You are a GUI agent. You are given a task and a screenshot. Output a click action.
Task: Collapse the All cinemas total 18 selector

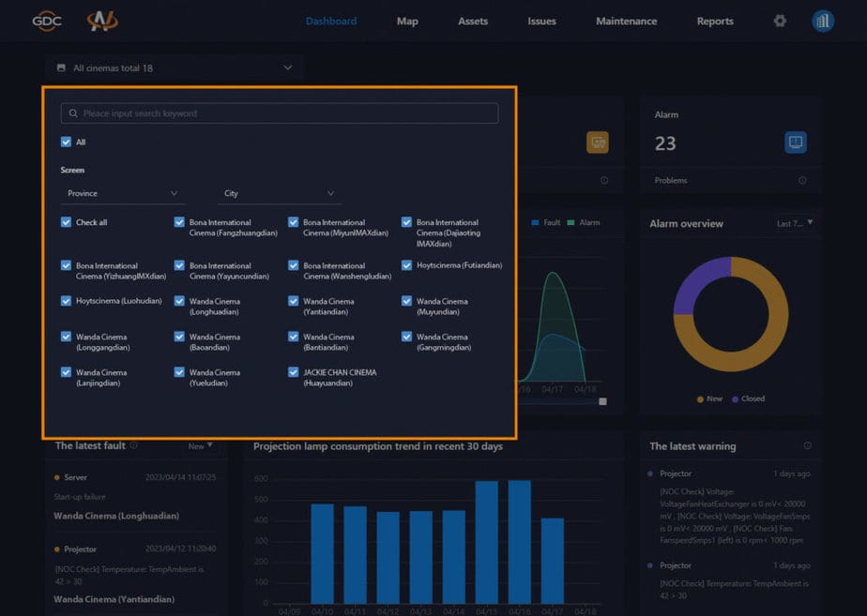click(x=175, y=68)
